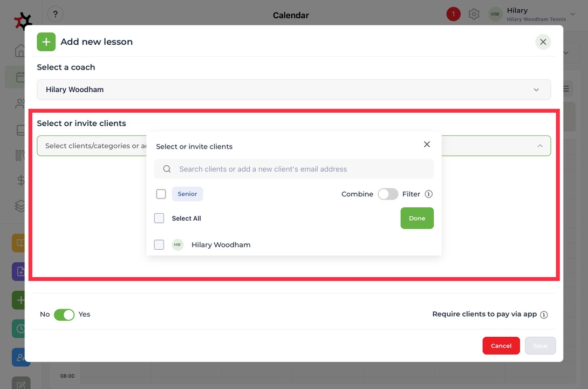Image resolution: width=588 pixels, height=389 pixels.
Task: Open the red notification badge
Action: point(453,15)
